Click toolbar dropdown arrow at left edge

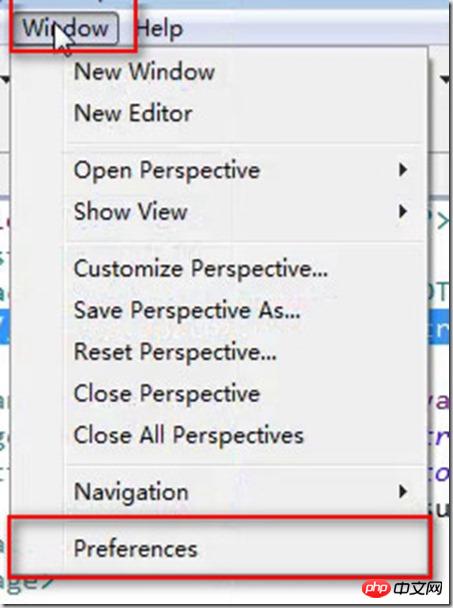[x=4, y=79]
